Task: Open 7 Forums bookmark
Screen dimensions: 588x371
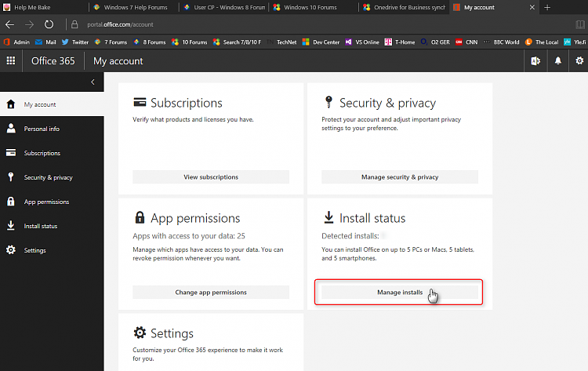Action: click(111, 42)
